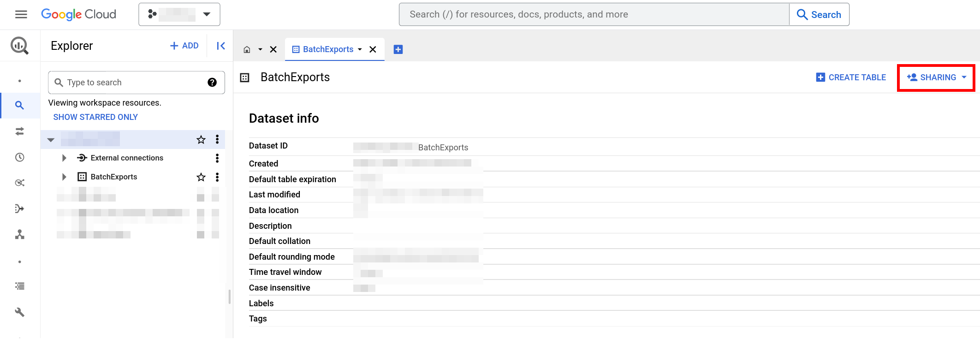Click the 'Default table expiration' label
Image resolution: width=980 pixels, height=339 pixels.
pos(292,179)
